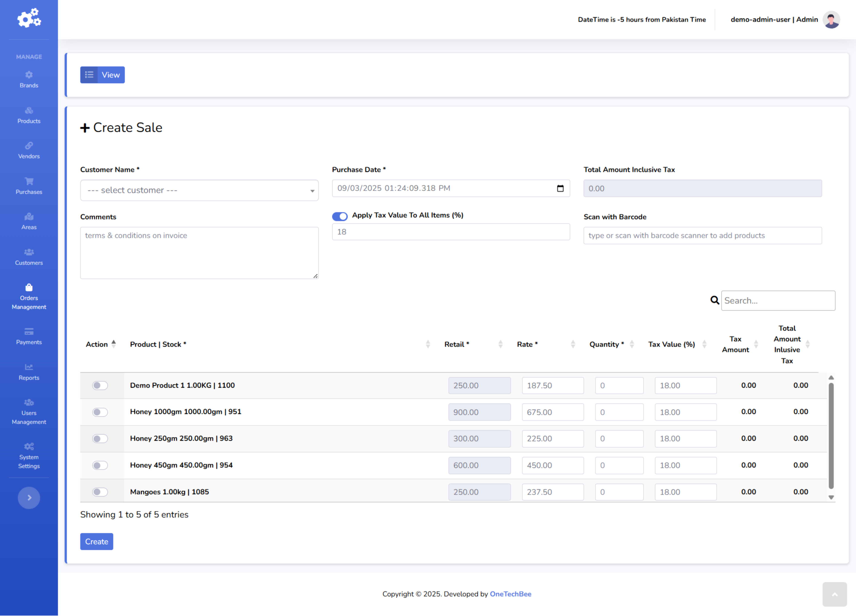This screenshot has height=616, width=856.
Task: Open calendar picker in Purchase Date
Action: (x=560, y=188)
